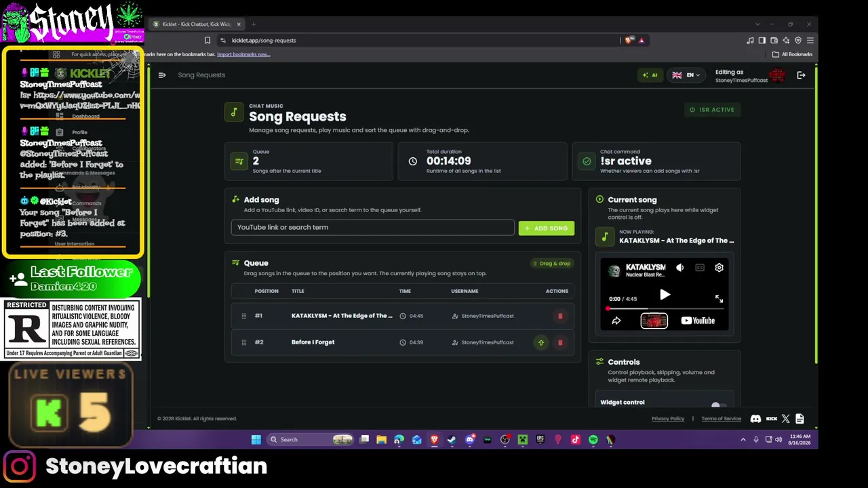Click the Windows taskbar Search box
Viewport: 868px width, 488px height.
click(x=311, y=440)
